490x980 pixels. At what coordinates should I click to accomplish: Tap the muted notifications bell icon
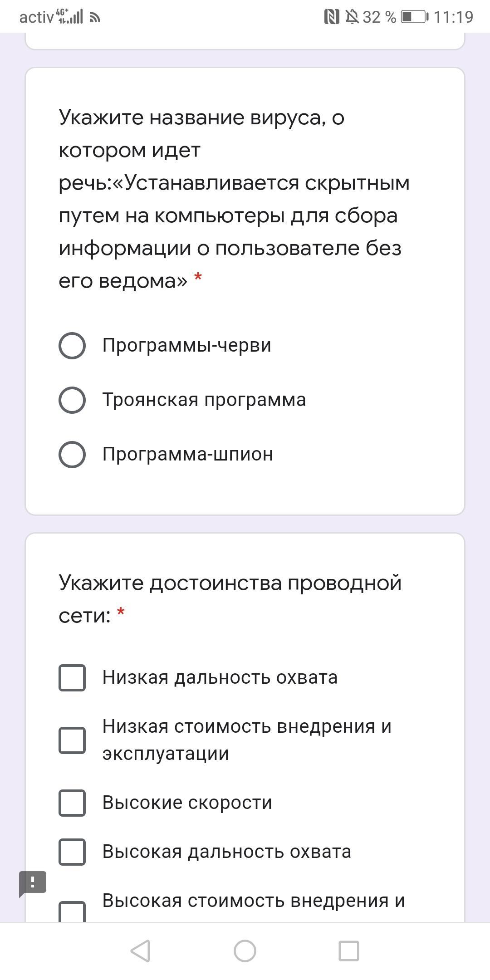(352, 17)
